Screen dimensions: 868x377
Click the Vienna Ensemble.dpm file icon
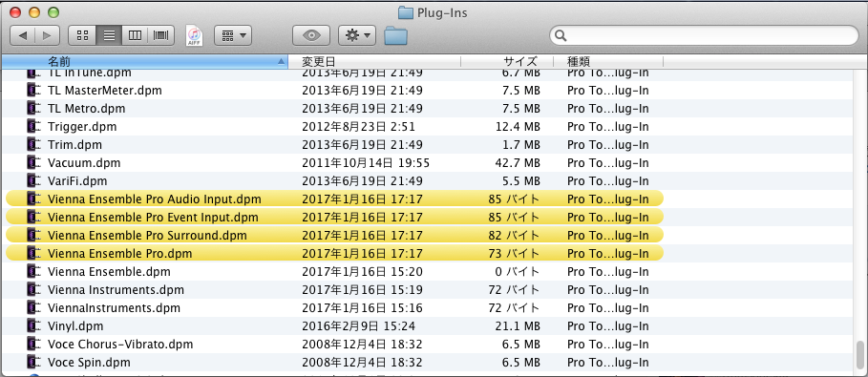pyautogui.click(x=34, y=272)
